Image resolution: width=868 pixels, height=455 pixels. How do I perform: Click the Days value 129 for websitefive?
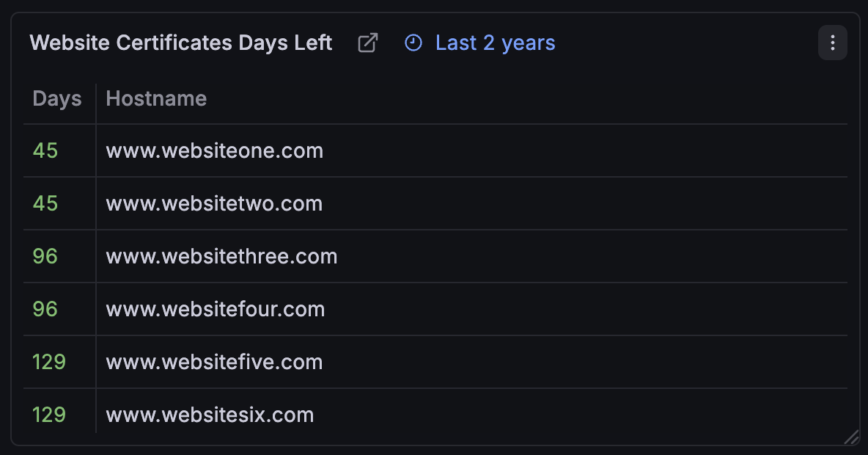point(48,362)
